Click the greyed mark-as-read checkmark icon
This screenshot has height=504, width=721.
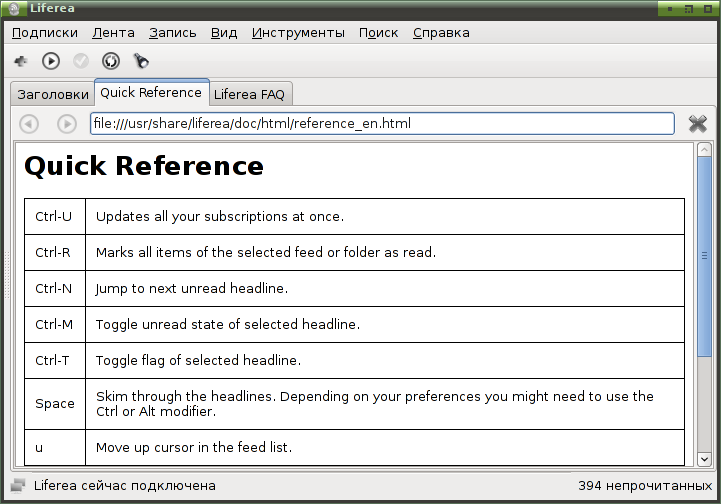[81, 61]
